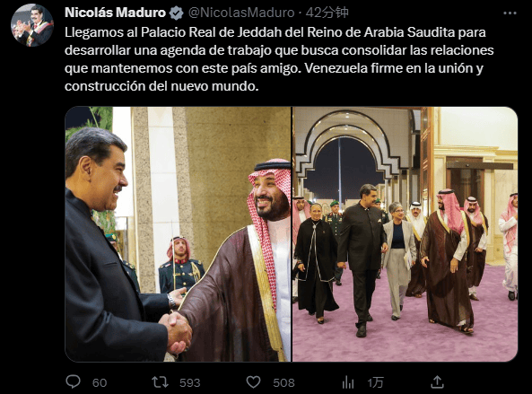Click the 1万 views count

(375, 383)
